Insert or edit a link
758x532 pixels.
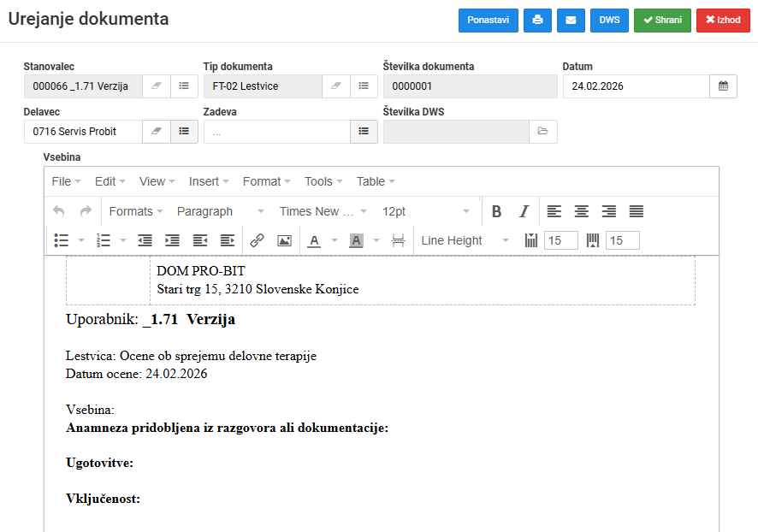point(258,240)
